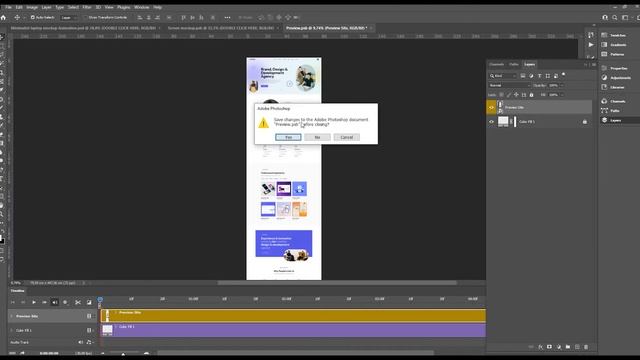Filter layers by pixel layer icon

523,76
